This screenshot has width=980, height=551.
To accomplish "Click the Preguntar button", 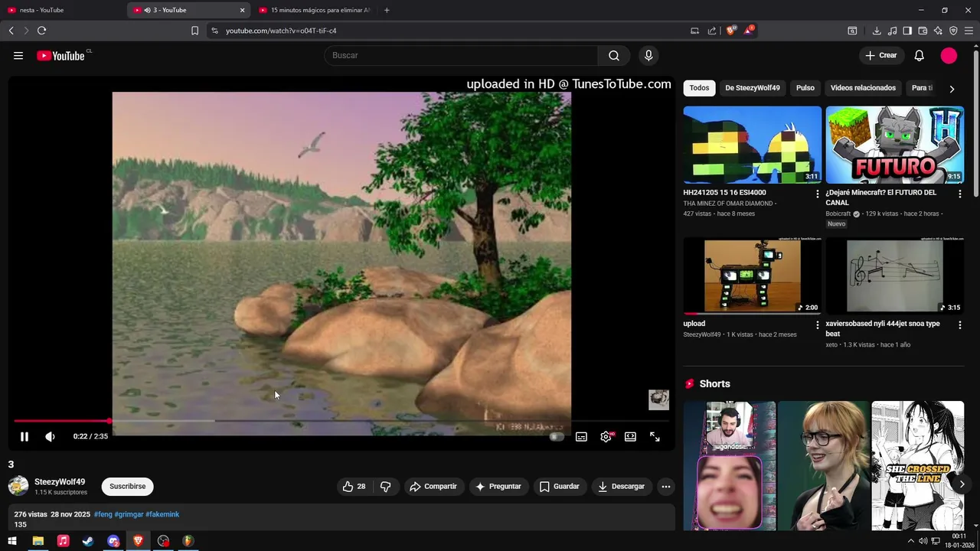I will click(498, 486).
